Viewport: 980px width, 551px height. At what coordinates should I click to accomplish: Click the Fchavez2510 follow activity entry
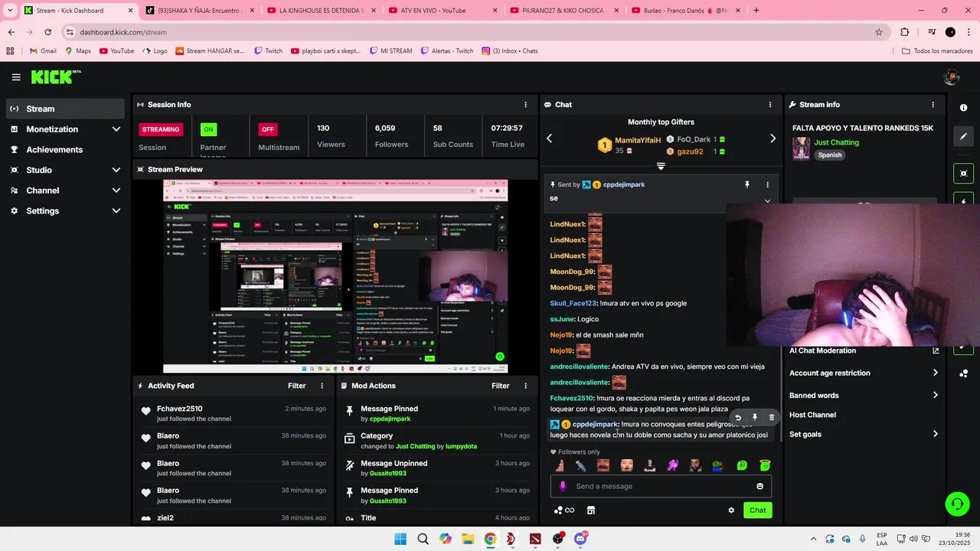point(233,414)
